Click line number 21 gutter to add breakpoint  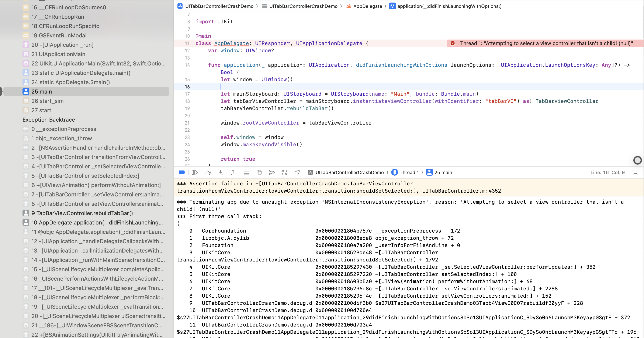point(187,123)
